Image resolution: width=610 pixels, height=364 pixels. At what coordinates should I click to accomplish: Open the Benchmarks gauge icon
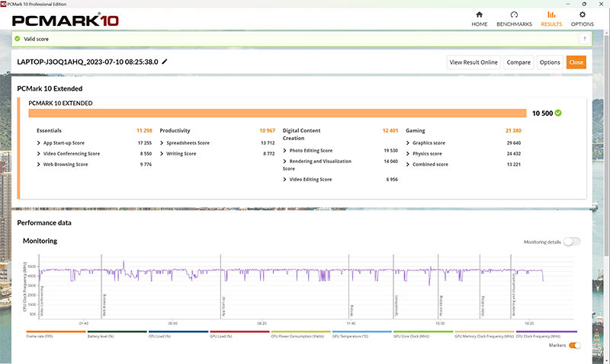(x=514, y=14)
